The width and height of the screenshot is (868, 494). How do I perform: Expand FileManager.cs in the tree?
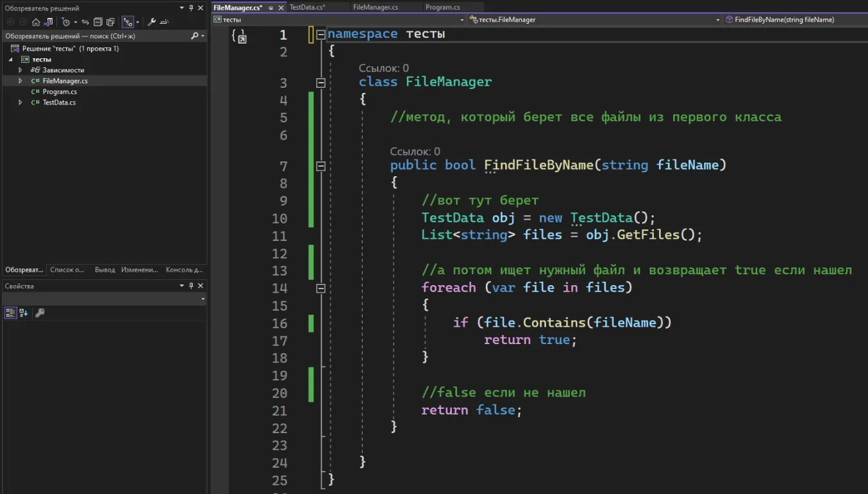(x=20, y=81)
